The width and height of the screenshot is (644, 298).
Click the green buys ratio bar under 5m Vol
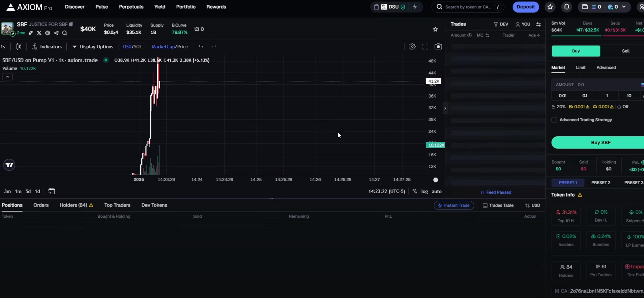[x=576, y=36]
